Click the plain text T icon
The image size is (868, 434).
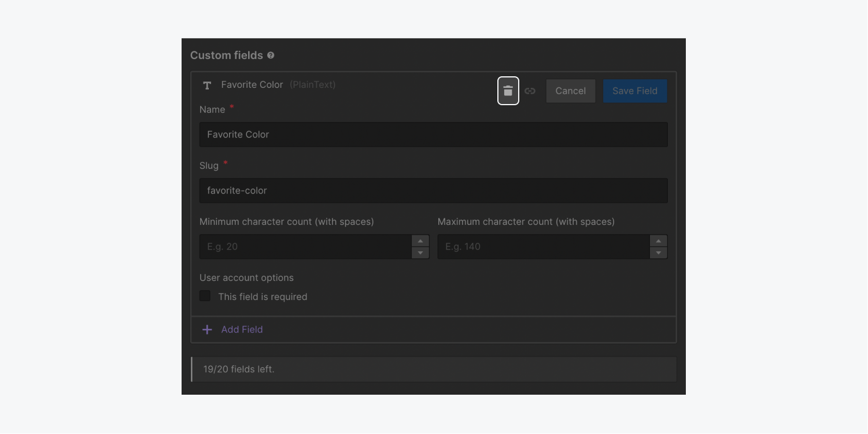tap(207, 85)
